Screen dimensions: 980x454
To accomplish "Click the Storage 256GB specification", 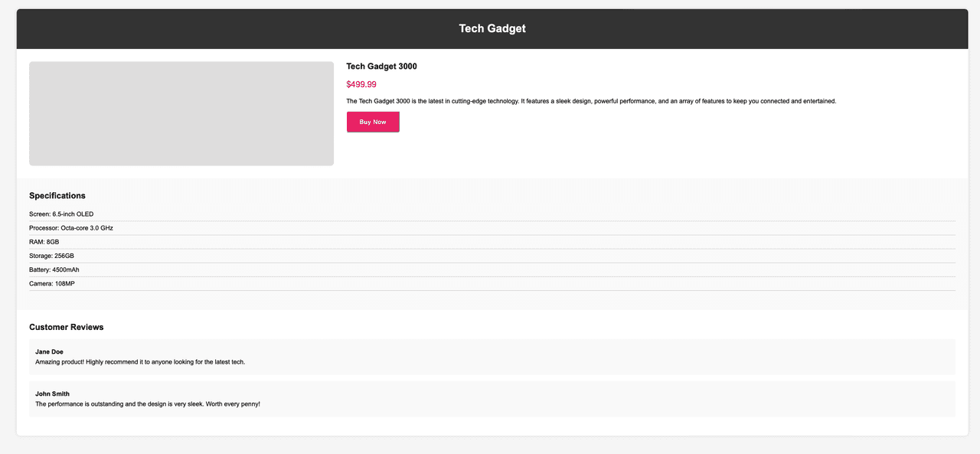I will tap(51, 256).
